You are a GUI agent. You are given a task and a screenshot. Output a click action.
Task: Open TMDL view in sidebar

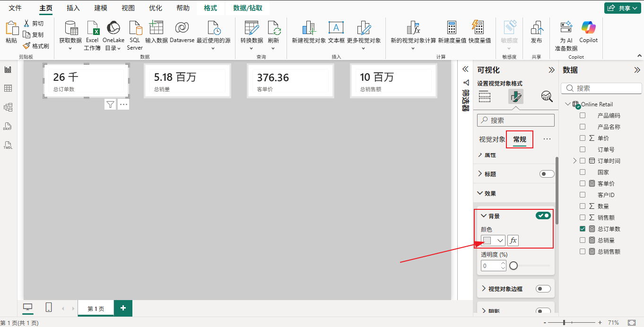[x=8, y=145]
